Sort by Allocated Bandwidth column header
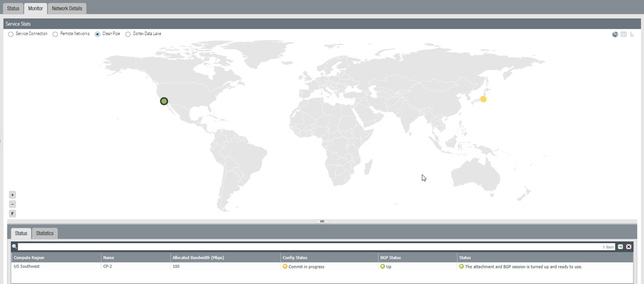The height and width of the screenshot is (284, 644). (x=225, y=258)
